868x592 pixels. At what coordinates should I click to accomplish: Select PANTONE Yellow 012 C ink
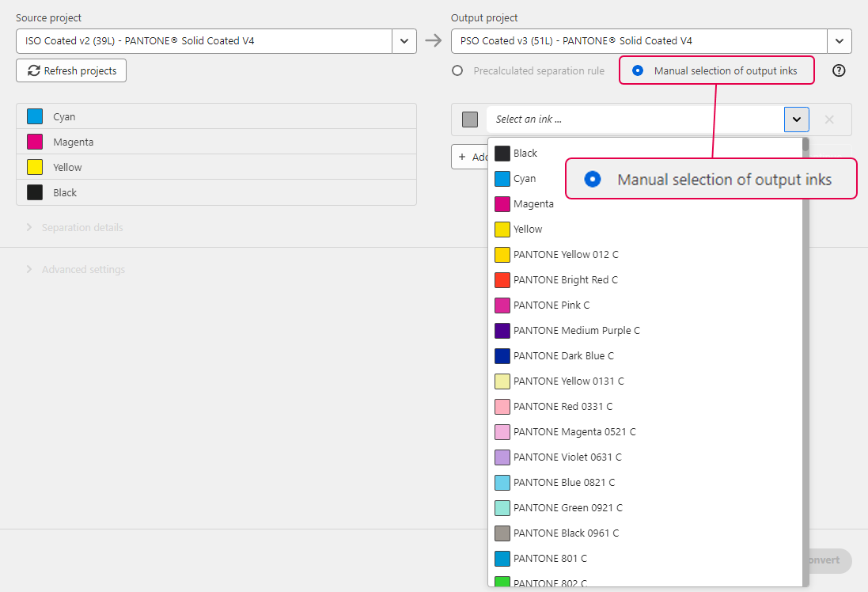(646, 255)
